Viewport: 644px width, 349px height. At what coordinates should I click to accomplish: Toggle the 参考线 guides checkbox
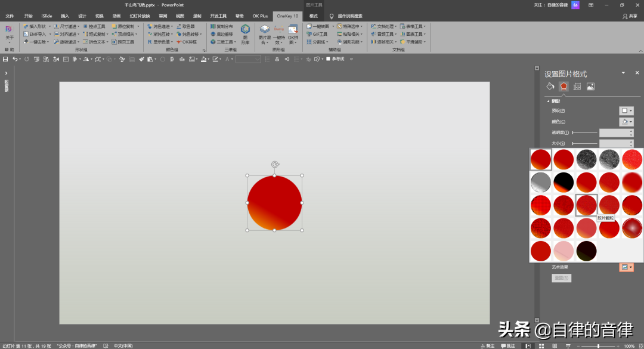pyautogui.click(x=329, y=59)
